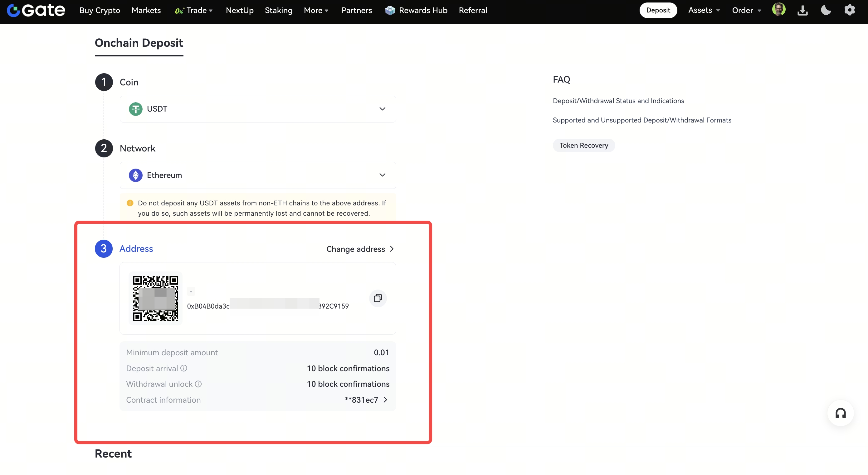The height and width of the screenshot is (475, 868).
Task: Expand the USDT coin dropdown
Action: pos(258,109)
